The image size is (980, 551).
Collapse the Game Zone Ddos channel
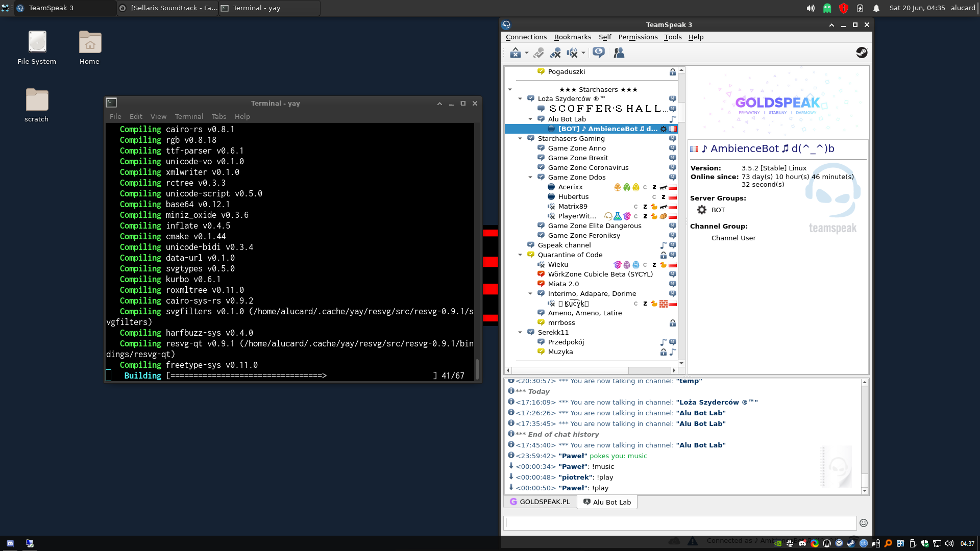pyautogui.click(x=530, y=177)
